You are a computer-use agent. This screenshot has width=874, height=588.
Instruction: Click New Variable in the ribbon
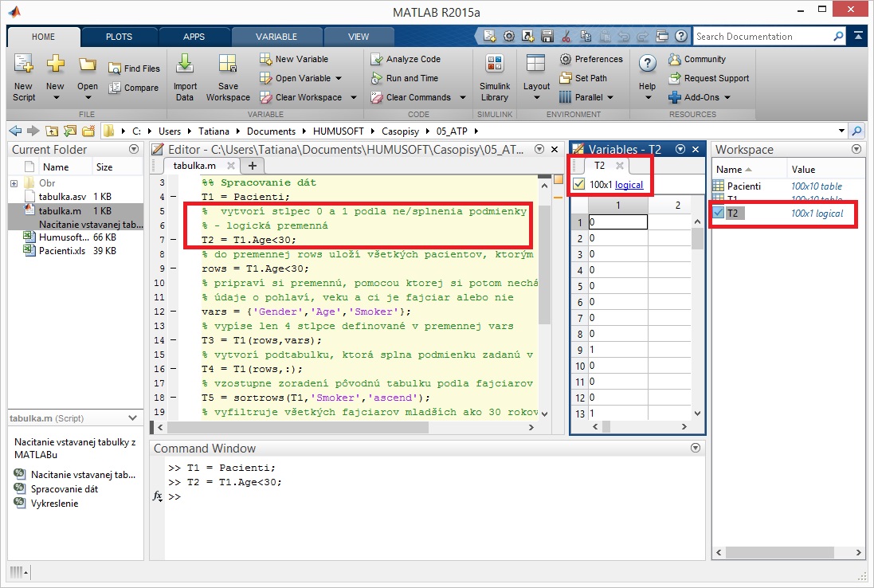tap(294, 59)
